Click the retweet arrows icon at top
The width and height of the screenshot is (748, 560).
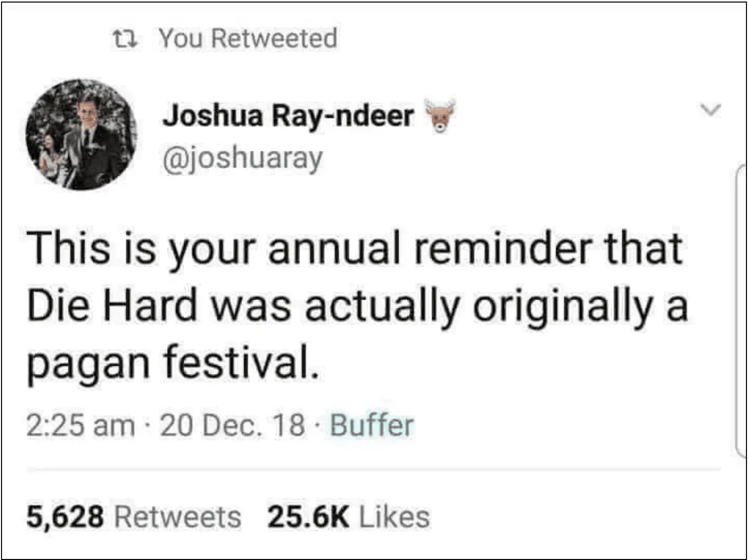click(124, 38)
